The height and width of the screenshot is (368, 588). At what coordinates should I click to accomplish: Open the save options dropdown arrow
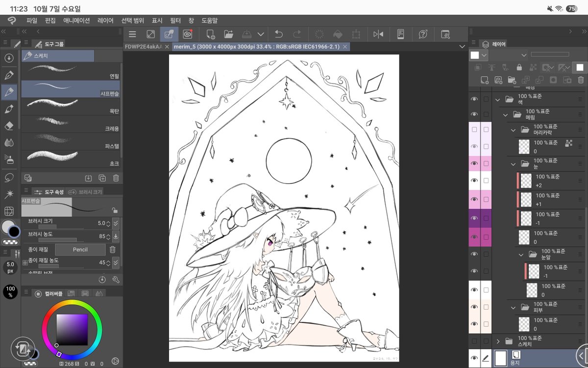pos(261,34)
